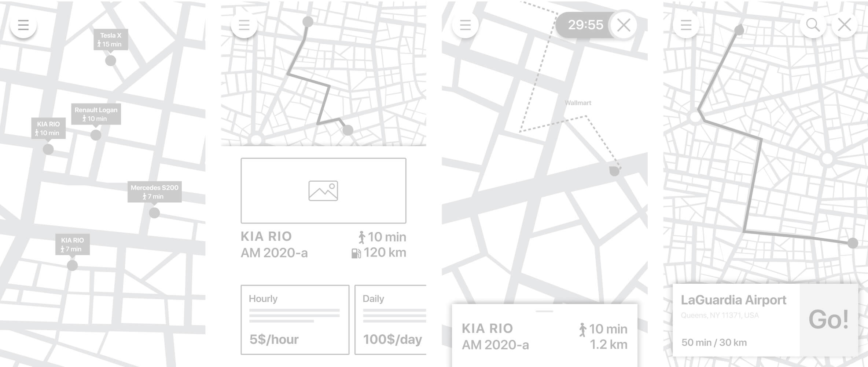Tap the 29:55 countdown timer pill
The height and width of the screenshot is (367, 868).
585,25
